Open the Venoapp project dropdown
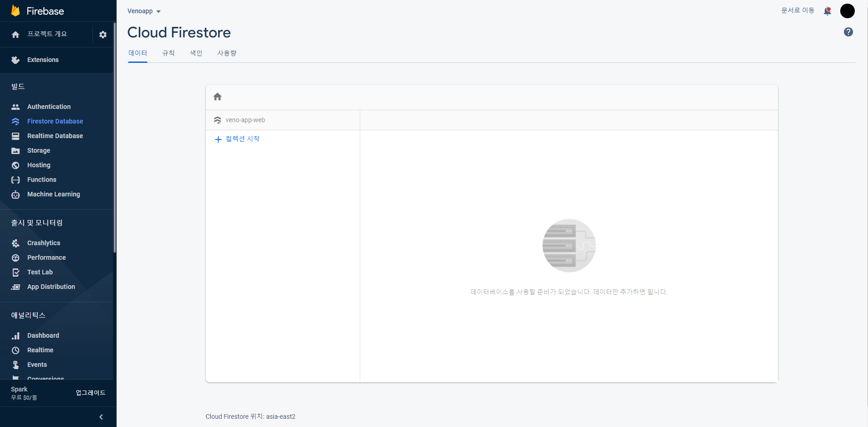This screenshot has width=868, height=427. tap(144, 11)
